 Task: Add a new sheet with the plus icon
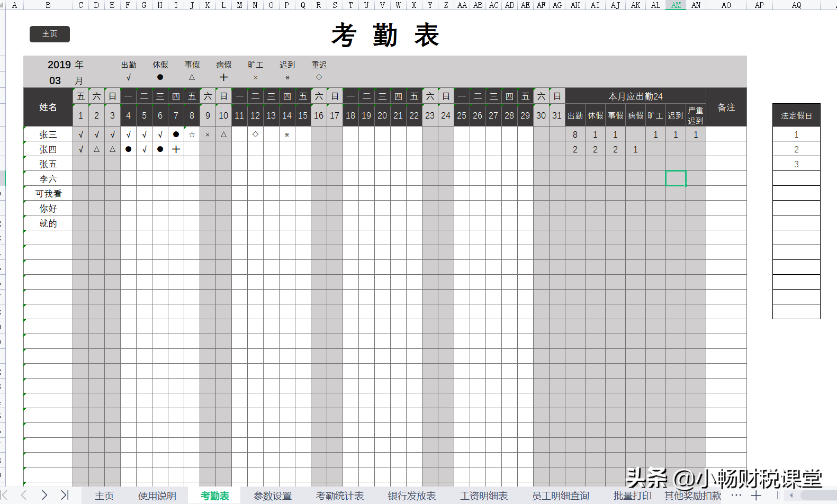click(756, 495)
